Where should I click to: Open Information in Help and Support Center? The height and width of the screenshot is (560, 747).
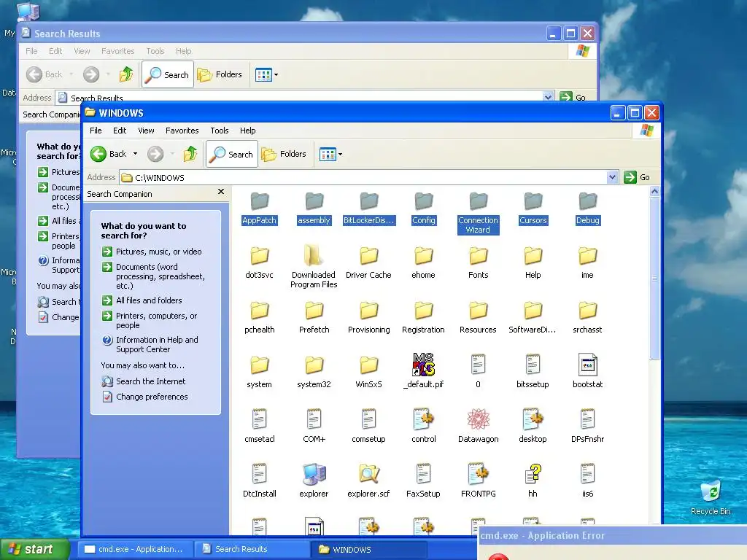coord(150,344)
